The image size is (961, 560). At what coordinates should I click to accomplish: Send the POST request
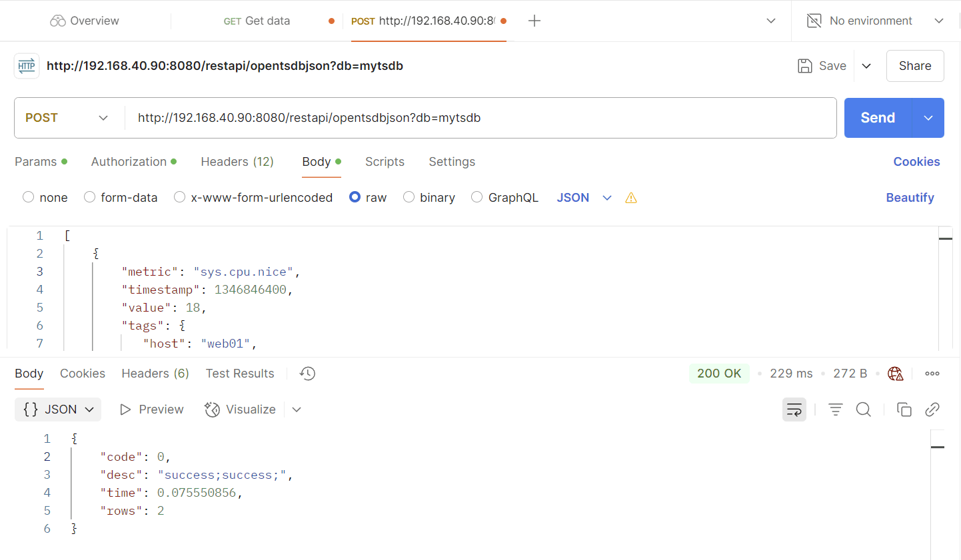tap(878, 118)
